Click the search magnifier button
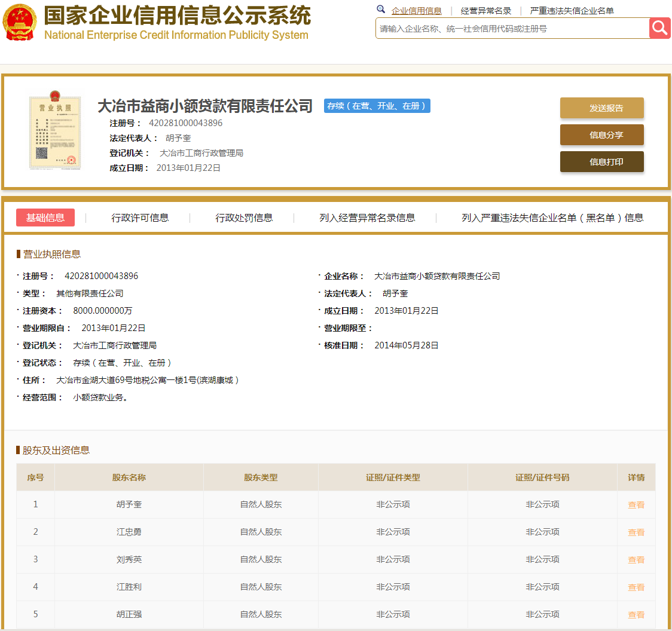 tap(659, 28)
